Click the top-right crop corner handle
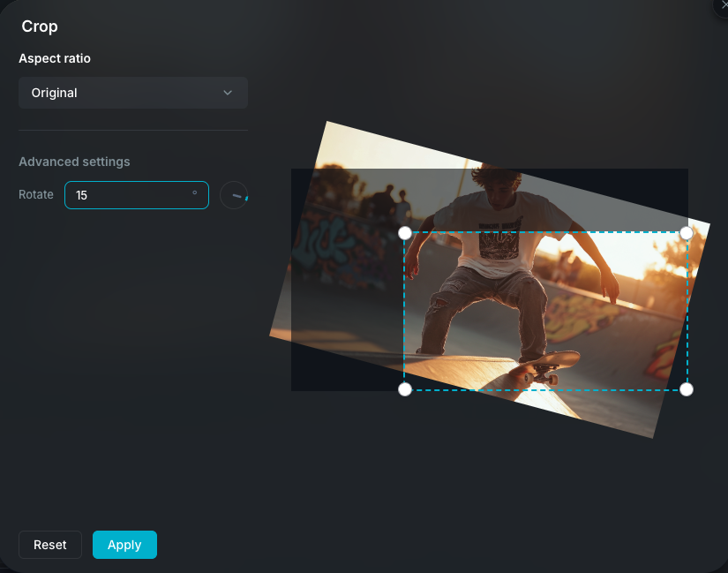Screen dimensions: 728x573 [x=686, y=232]
